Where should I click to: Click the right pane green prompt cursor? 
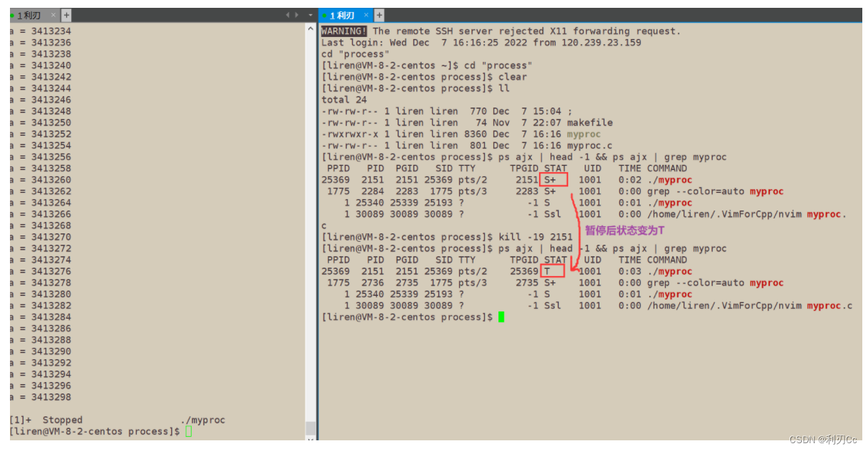(501, 317)
